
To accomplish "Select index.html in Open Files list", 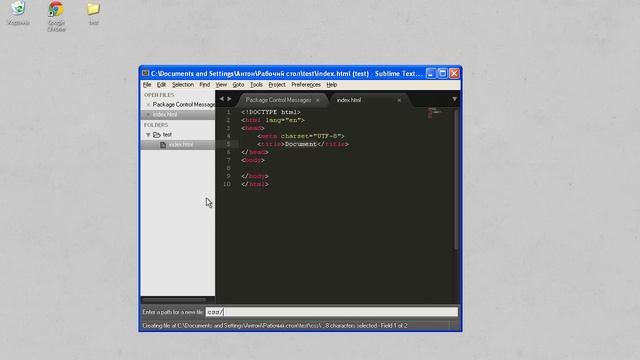I will click(165, 115).
